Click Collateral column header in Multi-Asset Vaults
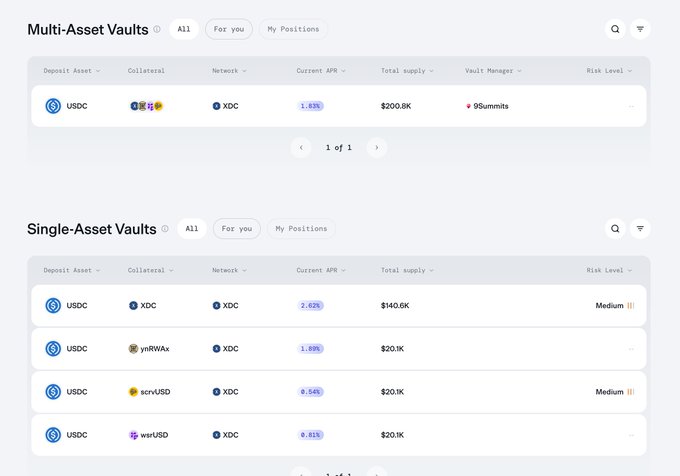 146,71
